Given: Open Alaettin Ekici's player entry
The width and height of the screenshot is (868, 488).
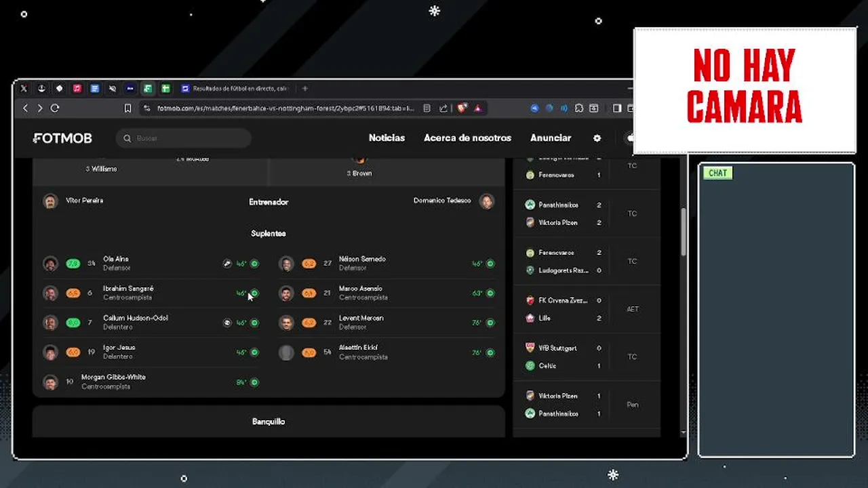Looking at the screenshot, I should click(x=387, y=352).
